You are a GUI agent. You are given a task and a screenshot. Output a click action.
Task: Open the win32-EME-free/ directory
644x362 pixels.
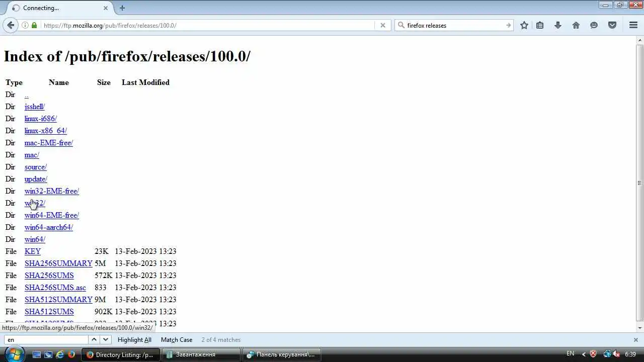[52, 191]
